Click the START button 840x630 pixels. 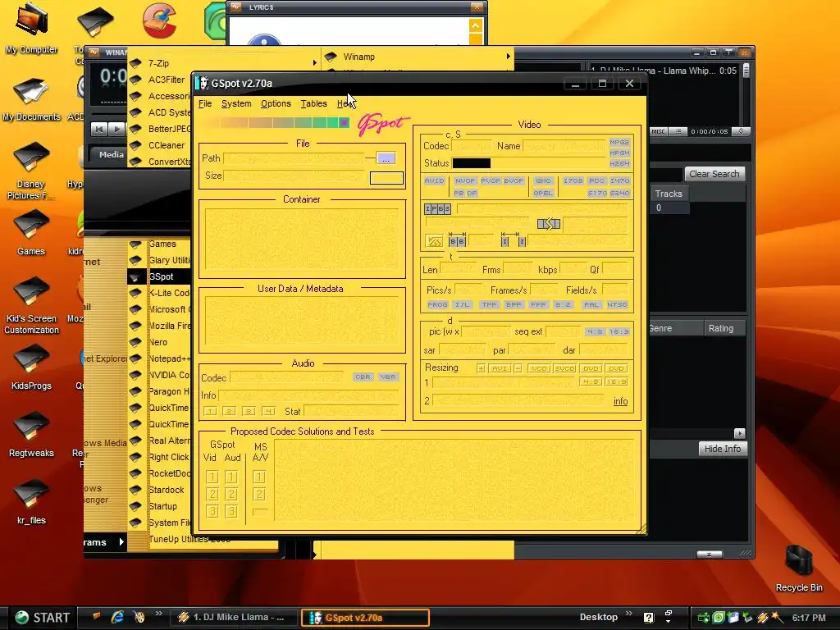[x=43, y=618]
